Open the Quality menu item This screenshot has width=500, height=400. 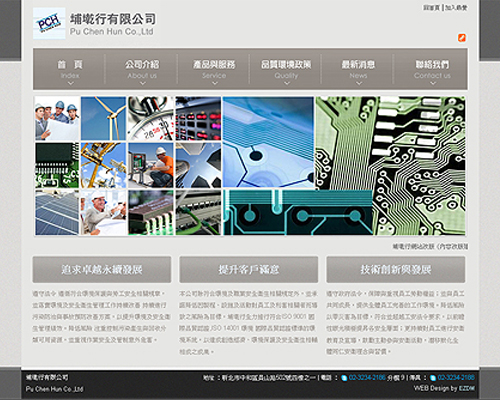(286, 69)
